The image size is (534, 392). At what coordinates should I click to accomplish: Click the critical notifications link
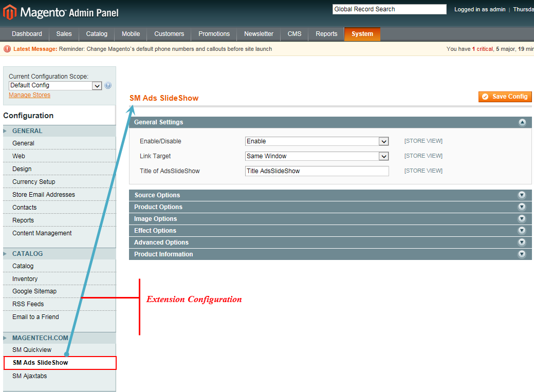(482, 49)
